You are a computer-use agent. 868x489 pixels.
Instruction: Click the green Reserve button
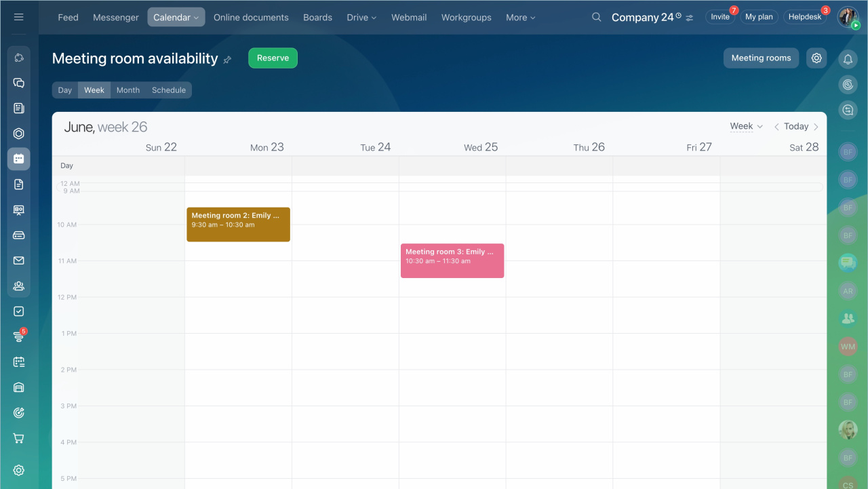pos(273,58)
